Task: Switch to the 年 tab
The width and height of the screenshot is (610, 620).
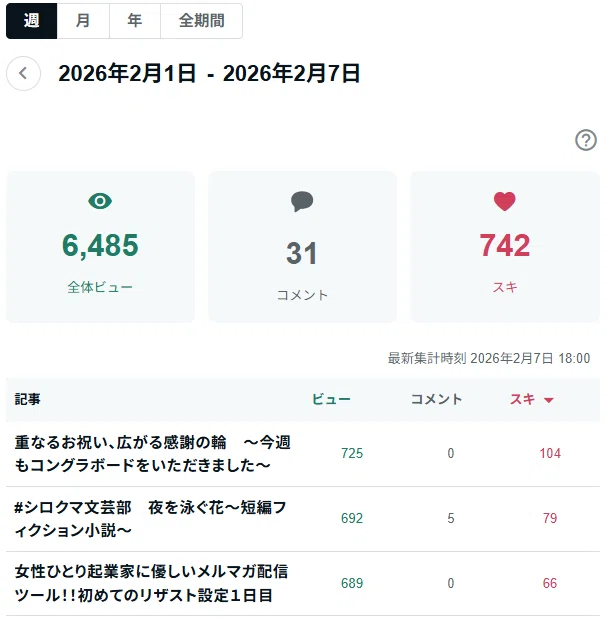Action: coord(135,21)
